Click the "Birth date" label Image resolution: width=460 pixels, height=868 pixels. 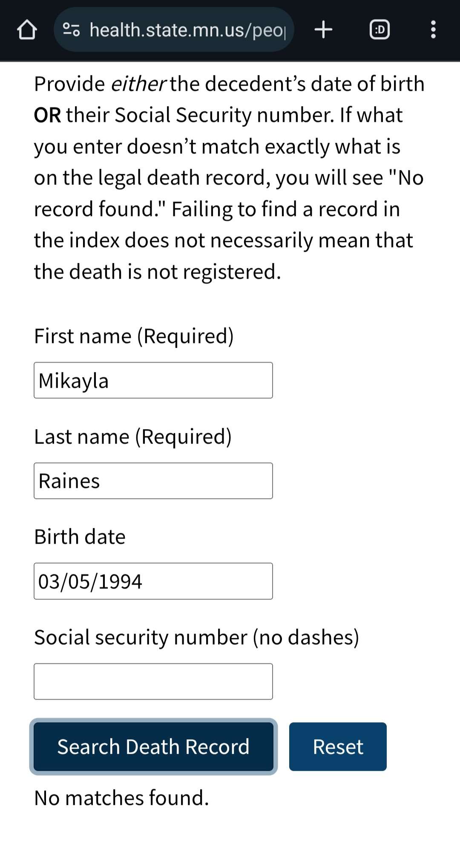[80, 537]
